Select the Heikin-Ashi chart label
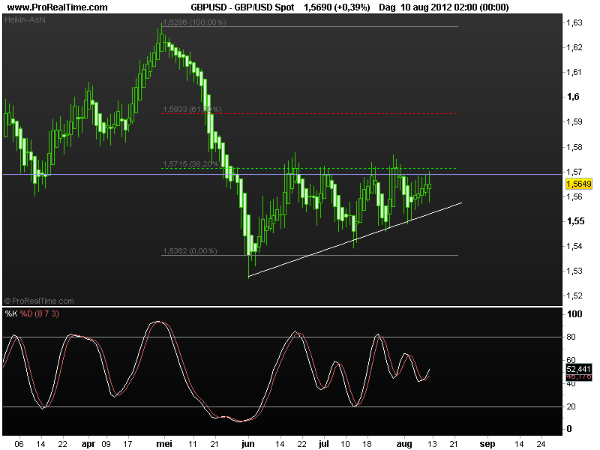The width and height of the screenshot is (600, 450). point(24,19)
